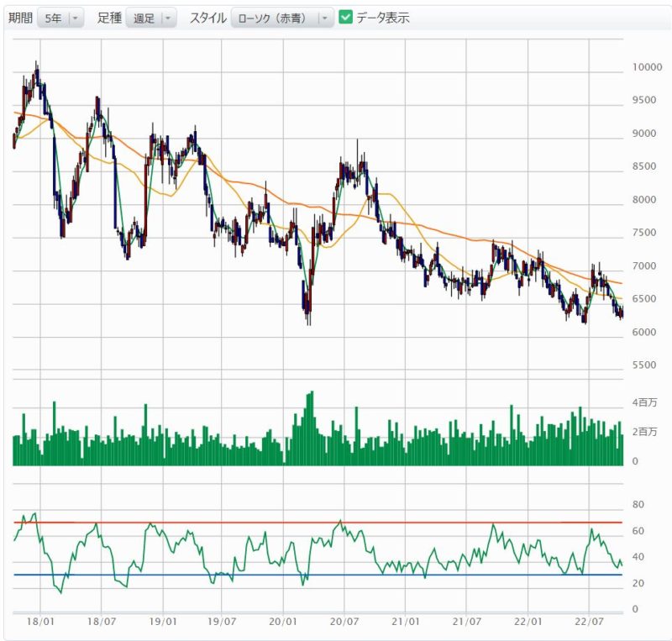Uncheck the データ表示 checkbox

(345, 17)
